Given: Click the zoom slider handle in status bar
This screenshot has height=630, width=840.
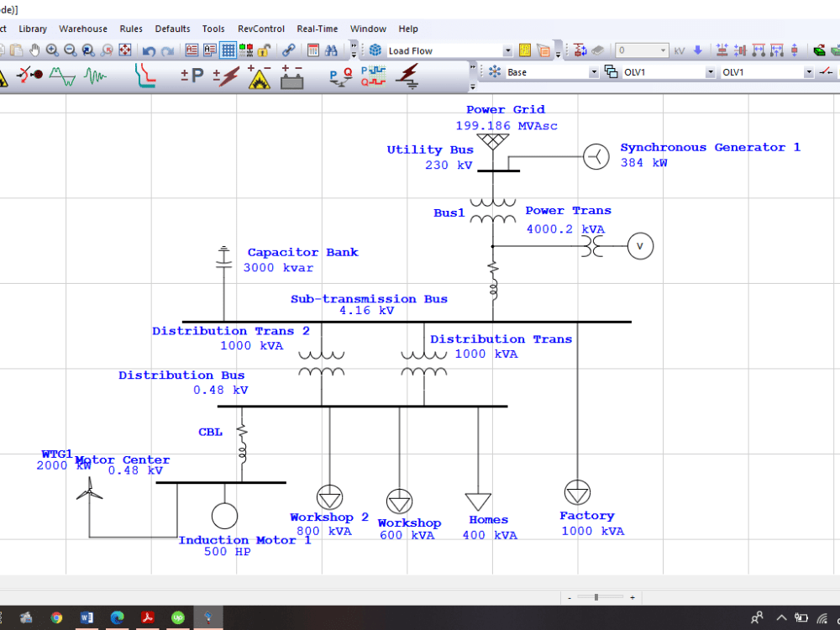Looking at the screenshot, I should coord(596,596).
